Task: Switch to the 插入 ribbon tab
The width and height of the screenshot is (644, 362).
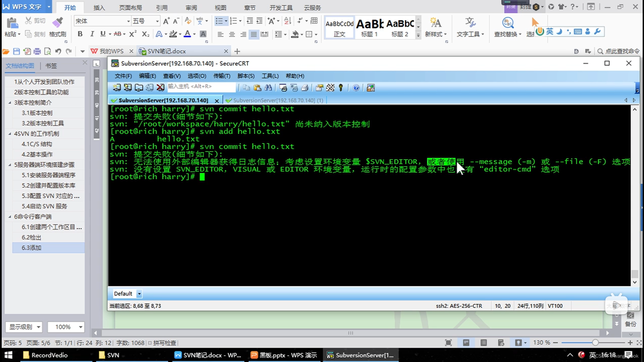Action: pyautogui.click(x=99, y=7)
